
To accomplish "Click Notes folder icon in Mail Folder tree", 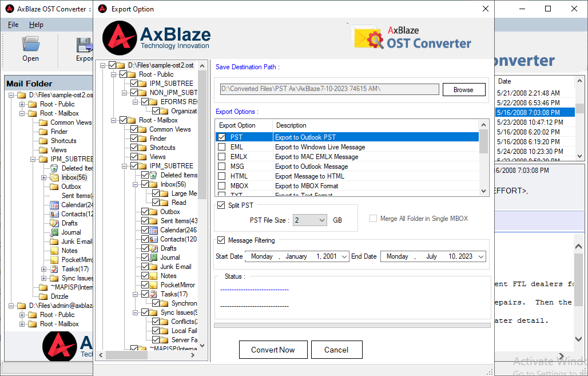I will click(54, 251).
